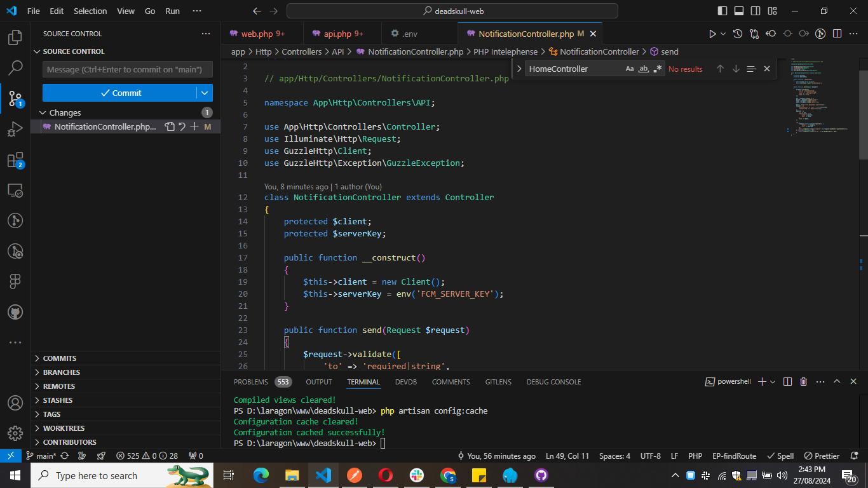Click the Accounts icon in activity bar
Image resolution: width=868 pixels, height=488 pixels.
pyautogui.click(x=15, y=403)
